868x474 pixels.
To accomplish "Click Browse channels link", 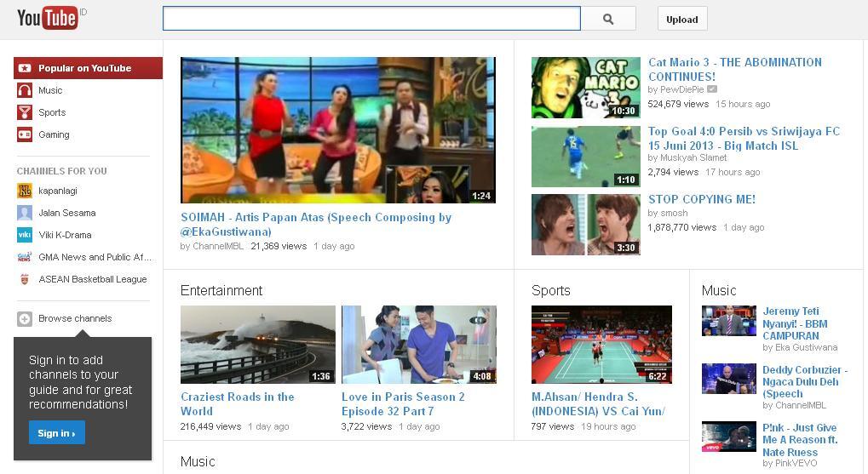I will (75, 318).
